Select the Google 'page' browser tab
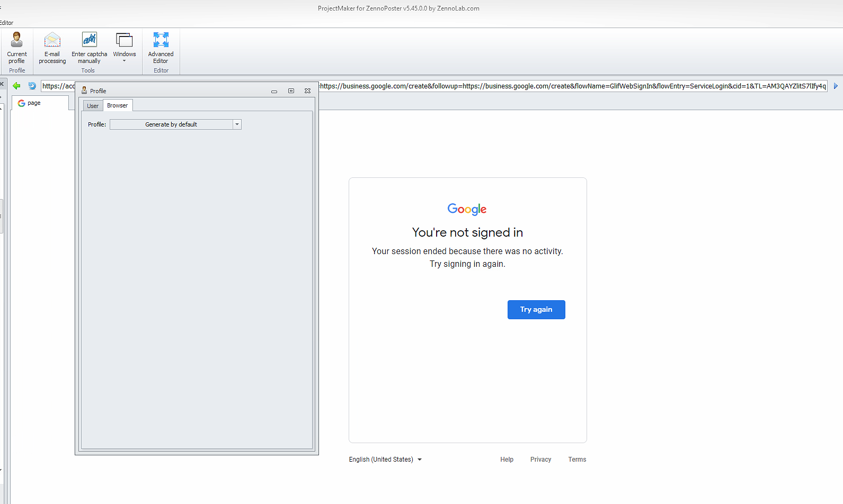Image resolution: width=843 pixels, height=504 pixels. pyautogui.click(x=40, y=103)
